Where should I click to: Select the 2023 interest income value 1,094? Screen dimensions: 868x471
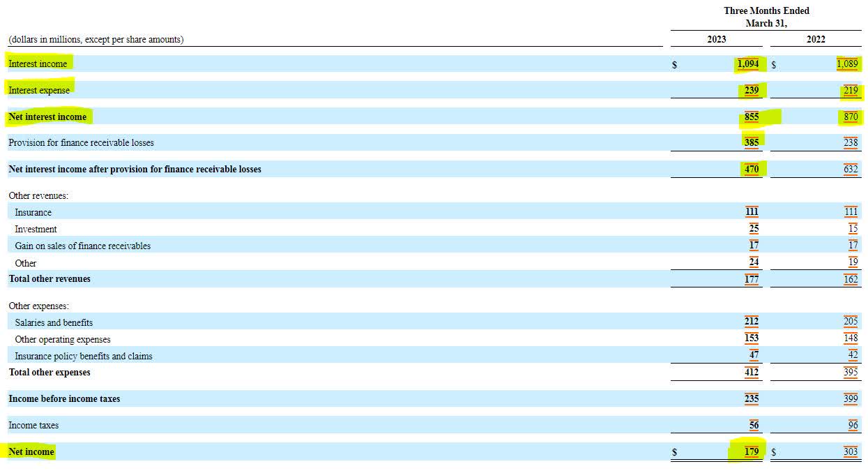coord(748,63)
